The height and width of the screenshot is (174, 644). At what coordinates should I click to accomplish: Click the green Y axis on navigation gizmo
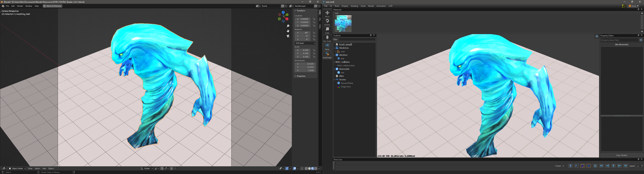coord(287,15)
